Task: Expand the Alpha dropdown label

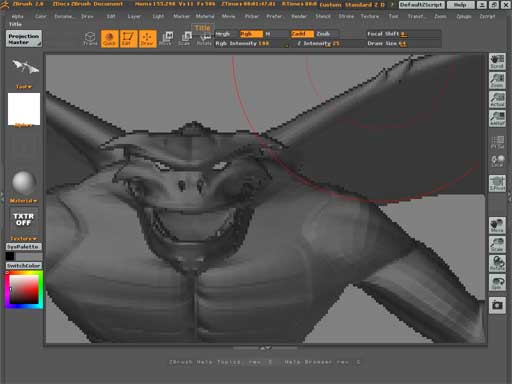Action: [24, 125]
